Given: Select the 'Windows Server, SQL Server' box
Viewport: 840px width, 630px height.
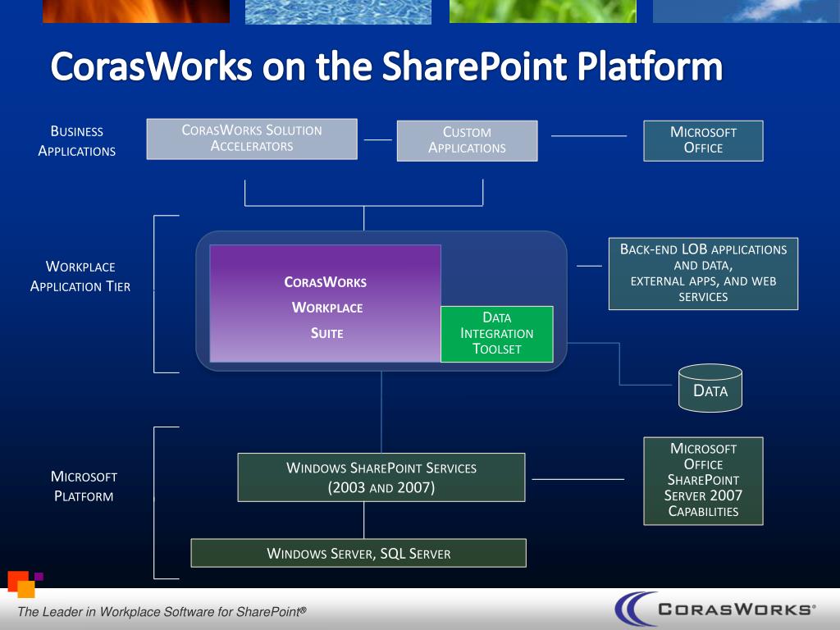Looking at the screenshot, I should click(358, 553).
